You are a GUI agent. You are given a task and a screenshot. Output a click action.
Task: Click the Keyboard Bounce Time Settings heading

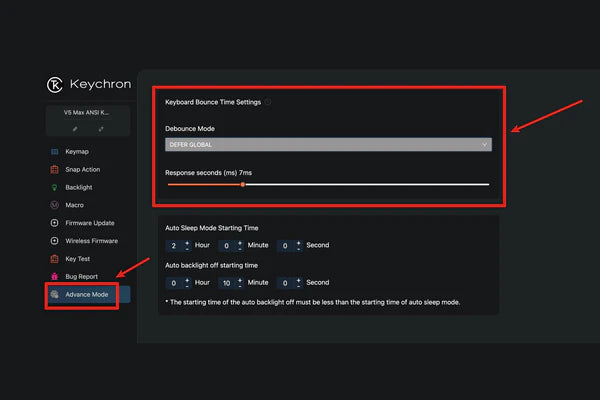coord(213,102)
